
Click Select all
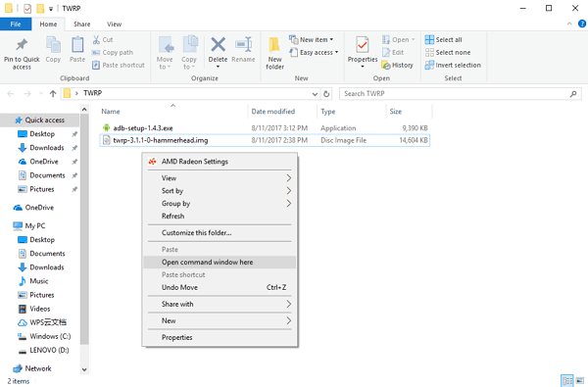coord(443,39)
